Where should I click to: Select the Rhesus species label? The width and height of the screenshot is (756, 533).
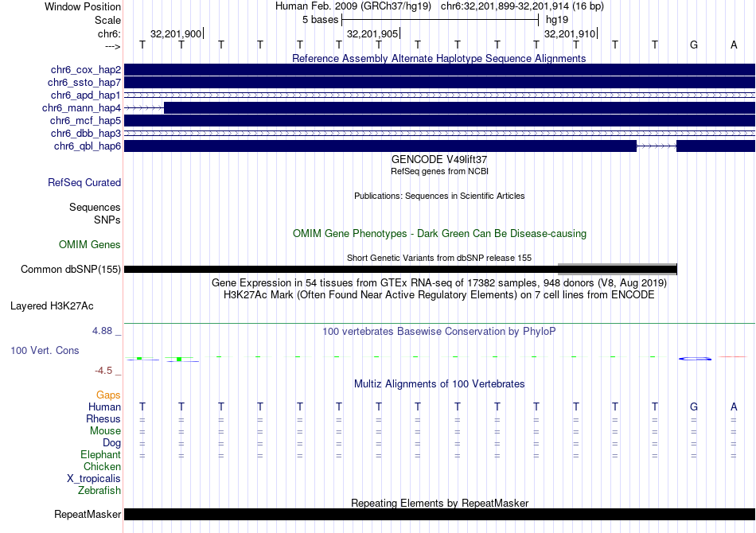[x=103, y=419]
